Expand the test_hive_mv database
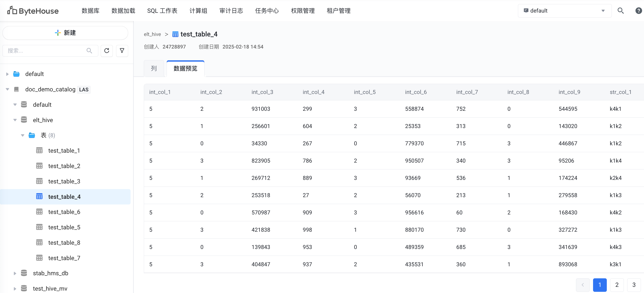 (15, 289)
